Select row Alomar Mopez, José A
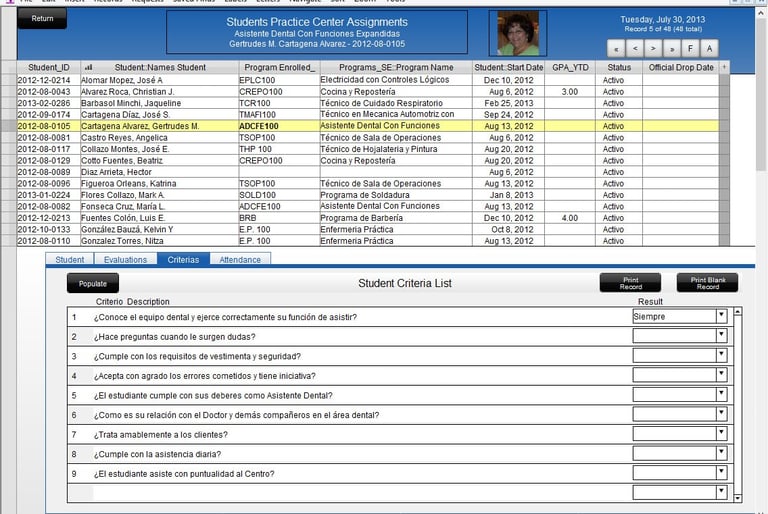 (x=368, y=80)
